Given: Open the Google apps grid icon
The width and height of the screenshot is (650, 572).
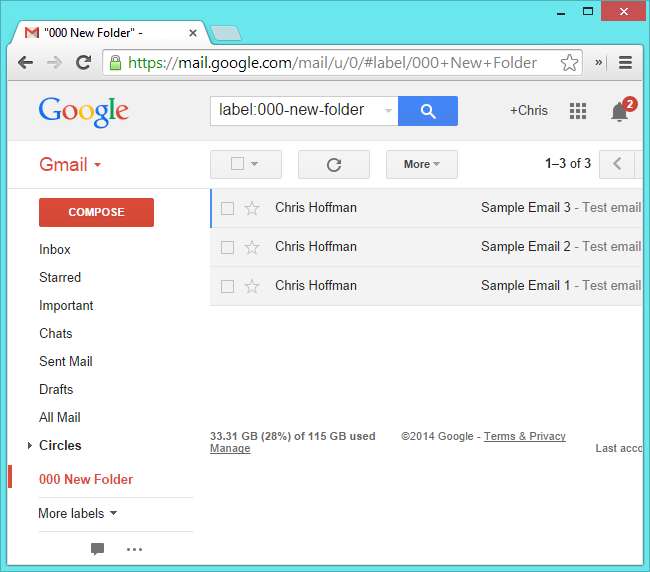Looking at the screenshot, I should [577, 111].
